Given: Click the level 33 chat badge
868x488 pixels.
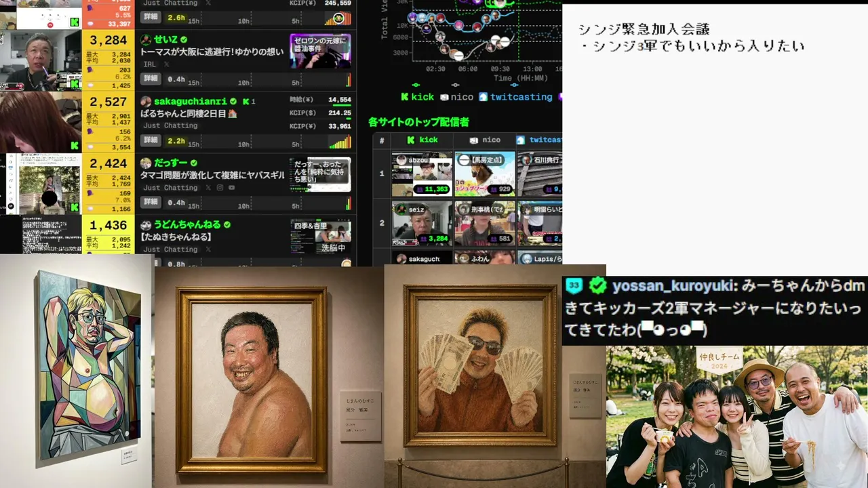Looking at the screenshot, I should (x=574, y=286).
